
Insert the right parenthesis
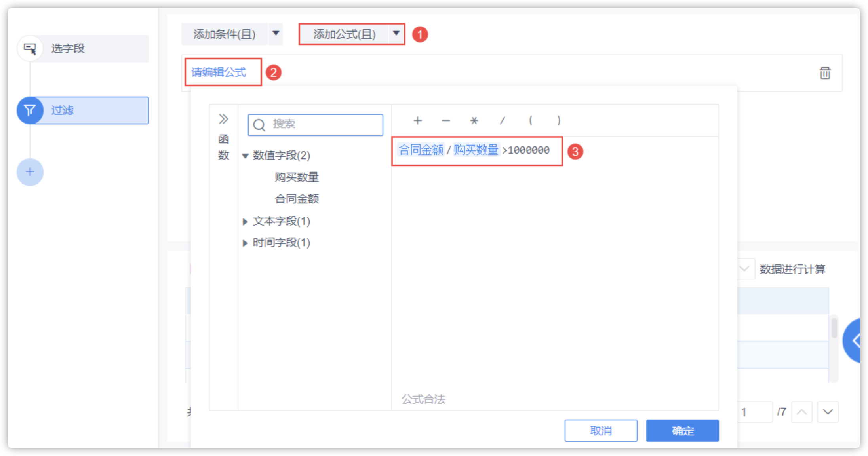click(559, 120)
